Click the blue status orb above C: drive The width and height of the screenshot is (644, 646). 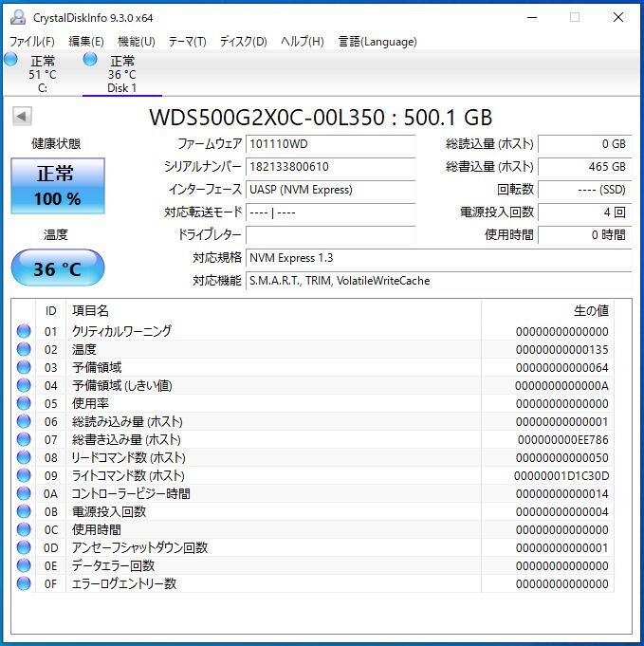click(11, 60)
